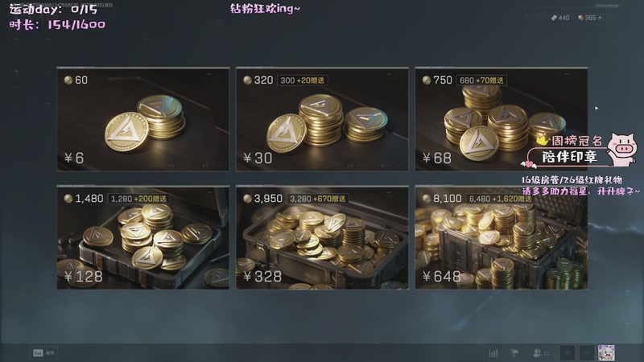The height and width of the screenshot is (362, 644).
Task: Click the Esc back button
Action: point(44,352)
